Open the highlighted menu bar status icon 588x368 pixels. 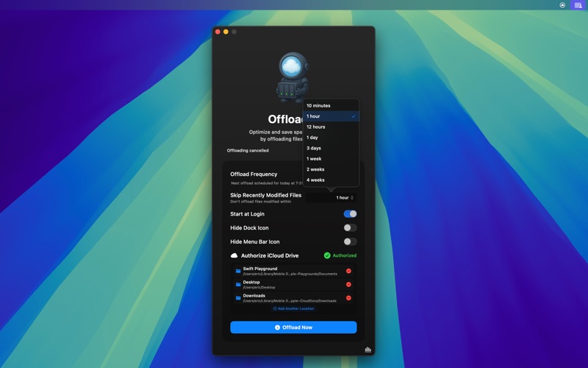[578, 5]
